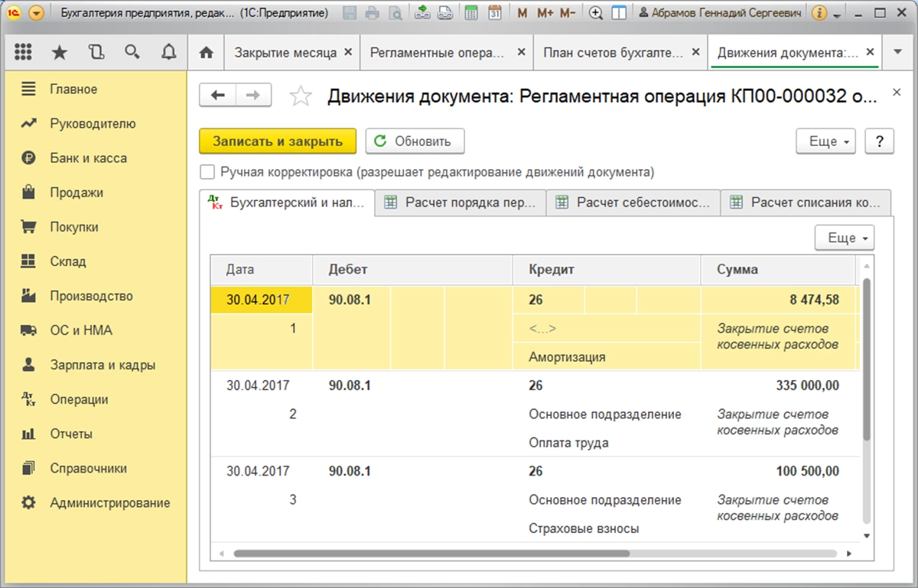Open the calculator icon in title bar
Image resolution: width=918 pixels, height=588 pixels.
[x=471, y=13]
